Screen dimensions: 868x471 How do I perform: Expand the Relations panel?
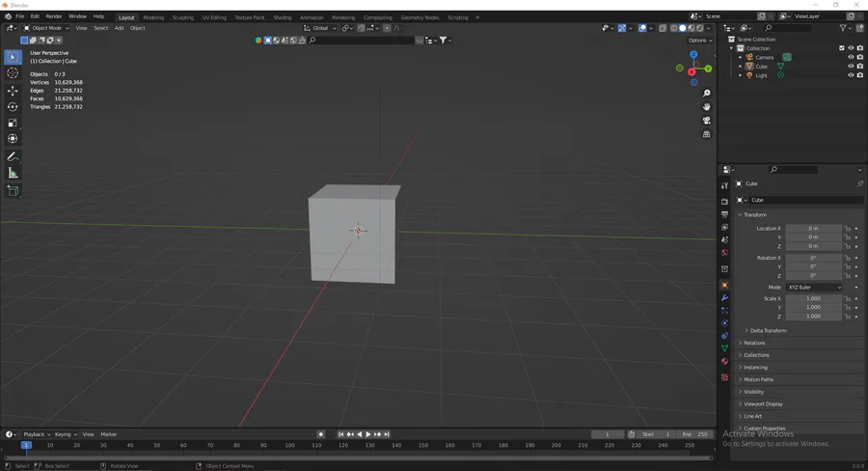tap(754, 343)
